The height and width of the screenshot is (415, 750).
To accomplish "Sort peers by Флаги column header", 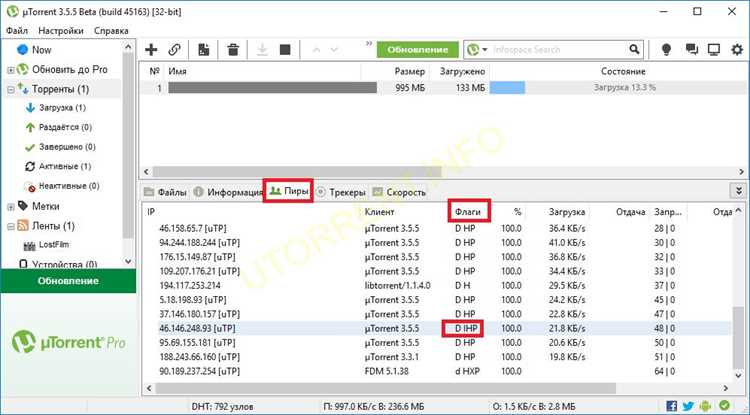I will (x=469, y=211).
